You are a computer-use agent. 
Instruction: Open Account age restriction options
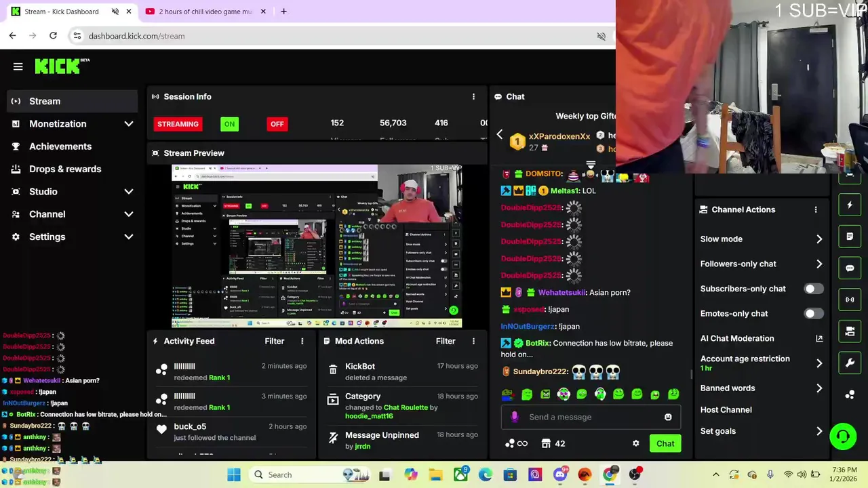coord(762,363)
